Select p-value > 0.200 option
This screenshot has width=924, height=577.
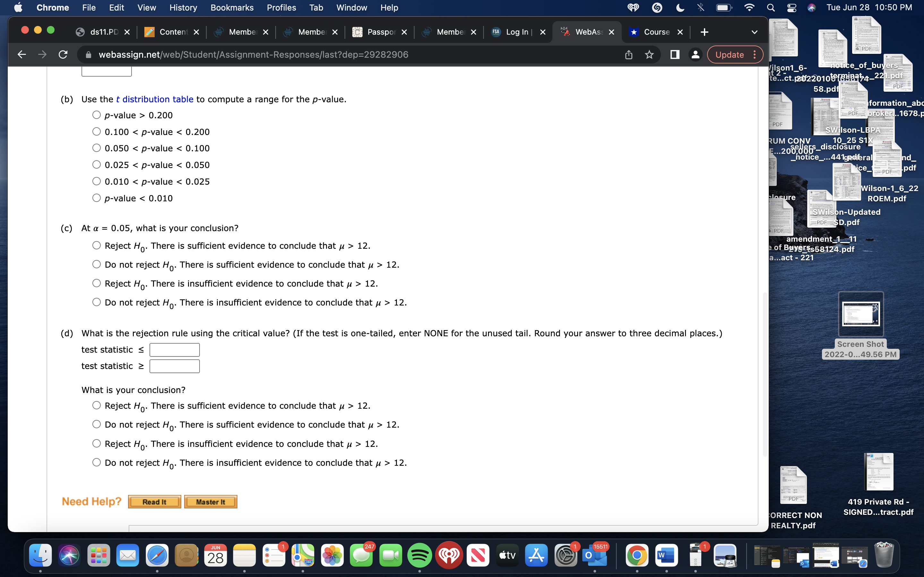(97, 115)
